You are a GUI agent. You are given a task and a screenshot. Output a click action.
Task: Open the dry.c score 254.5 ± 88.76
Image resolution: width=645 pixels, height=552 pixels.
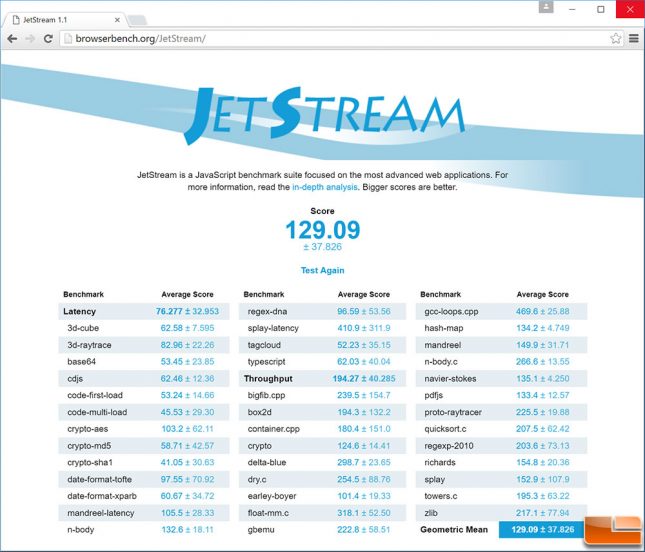point(364,479)
